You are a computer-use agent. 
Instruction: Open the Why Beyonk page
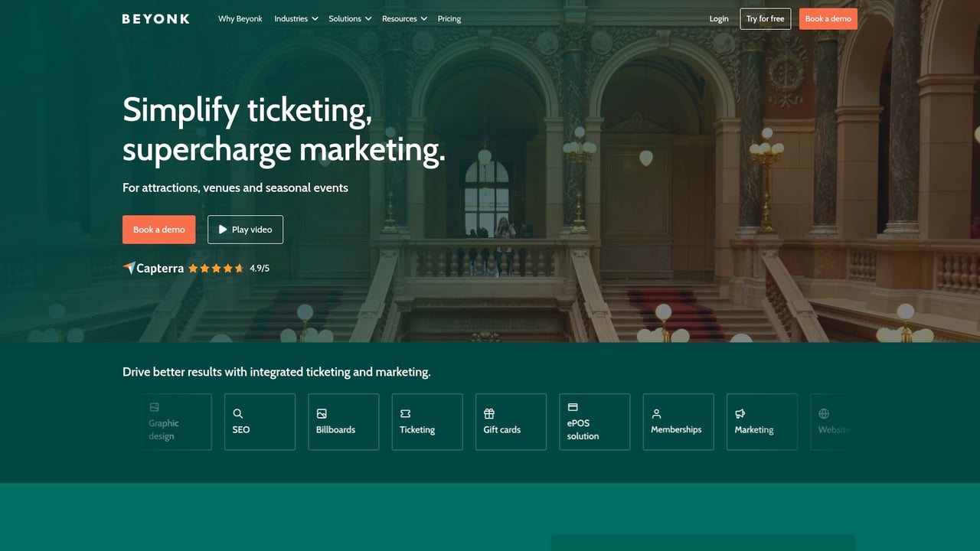(240, 18)
